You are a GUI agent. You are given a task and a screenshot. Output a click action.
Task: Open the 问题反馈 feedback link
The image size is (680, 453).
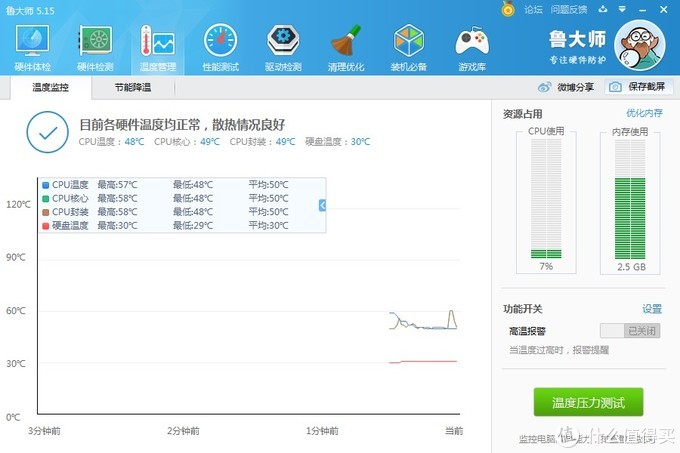[x=569, y=10]
